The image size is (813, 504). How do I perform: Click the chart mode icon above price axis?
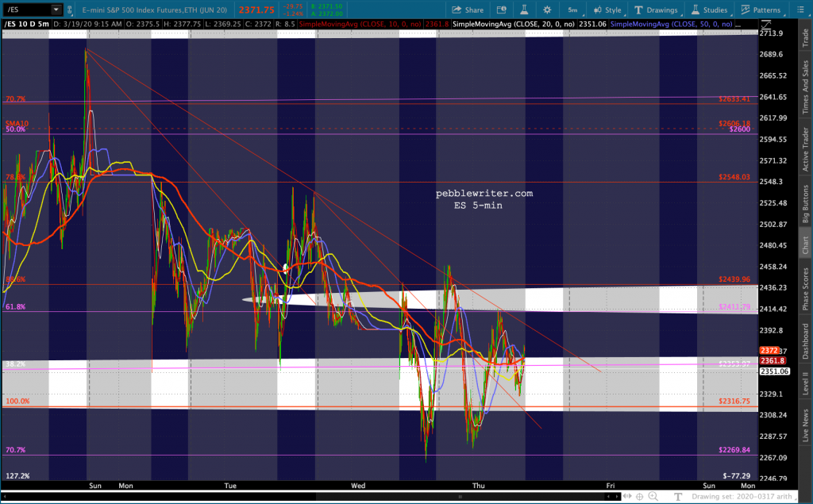click(766, 25)
